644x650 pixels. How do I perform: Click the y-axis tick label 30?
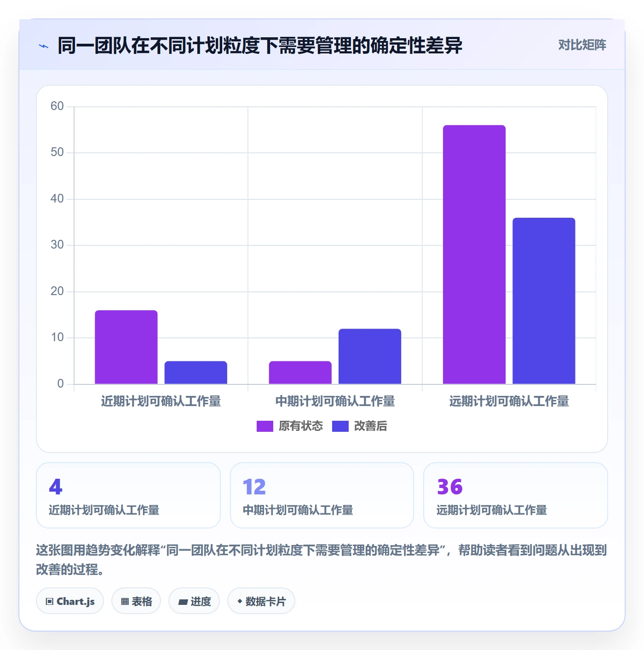[x=57, y=245]
